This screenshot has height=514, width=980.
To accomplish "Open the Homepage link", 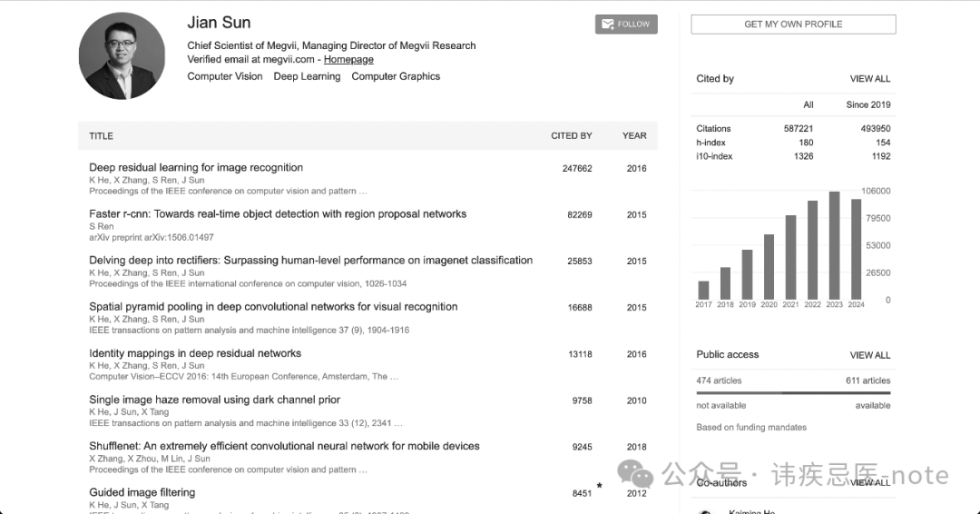I will click(x=348, y=60).
